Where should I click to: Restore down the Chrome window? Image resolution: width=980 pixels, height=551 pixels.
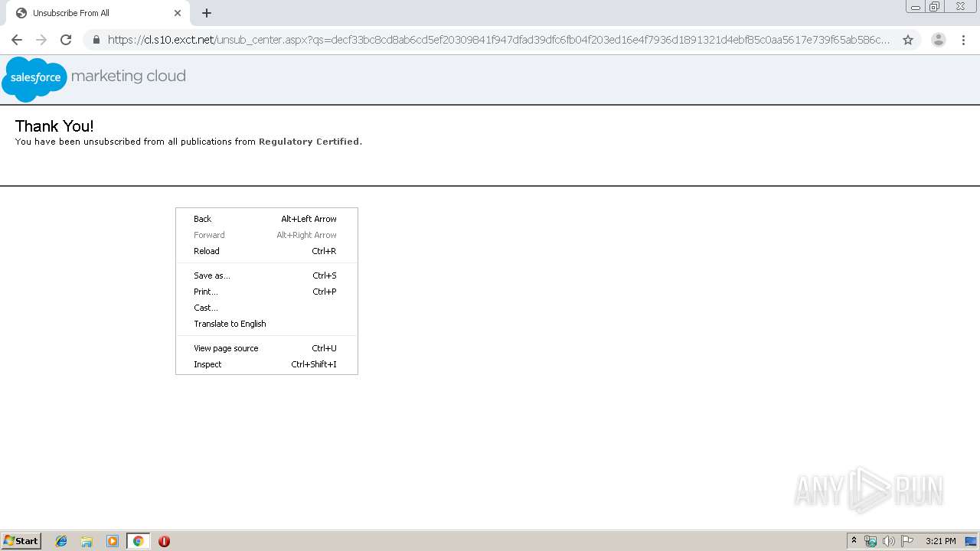pyautogui.click(x=935, y=7)
